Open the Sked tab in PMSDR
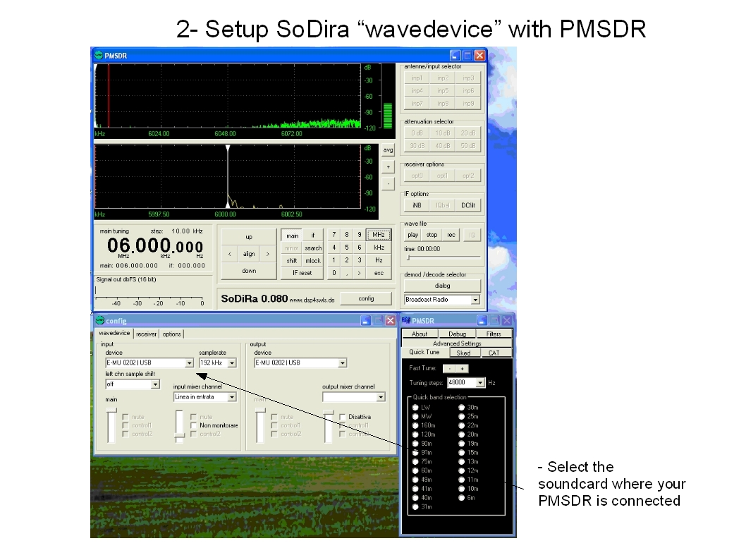The width and height of the screenshot is (746, 560). coord(463,353)
